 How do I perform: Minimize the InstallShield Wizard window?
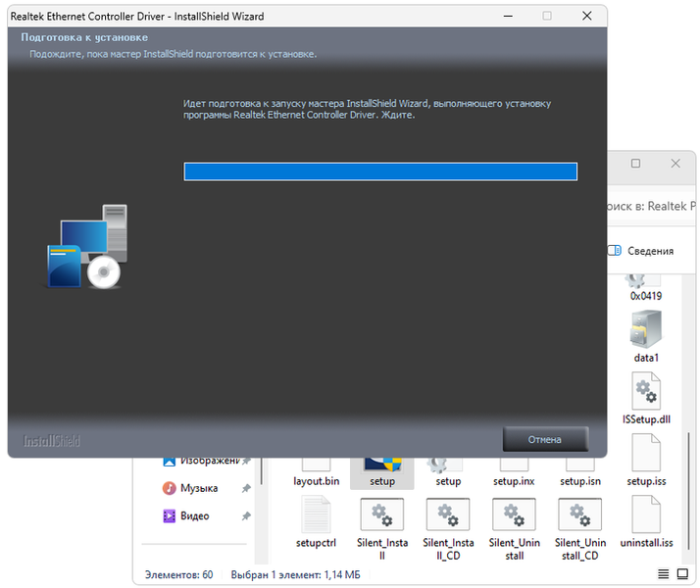[x=508, y=16]
